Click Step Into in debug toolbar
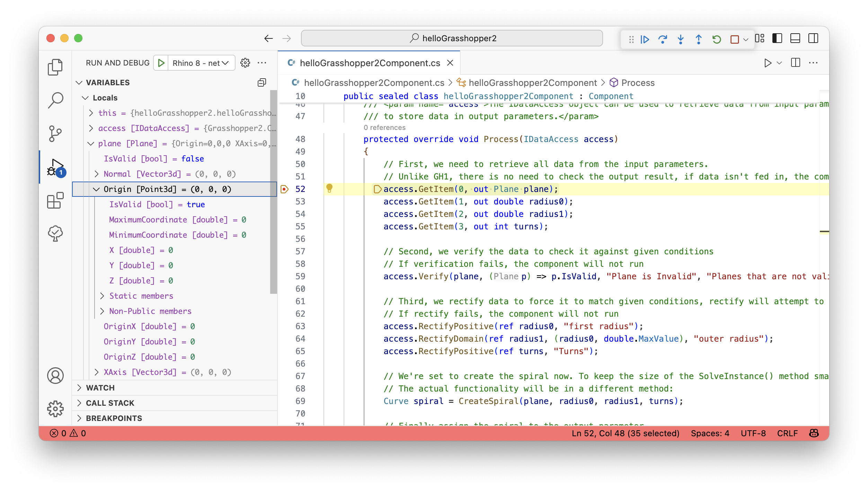The height and width of the screenshot is (492, 868). [681, 39]
